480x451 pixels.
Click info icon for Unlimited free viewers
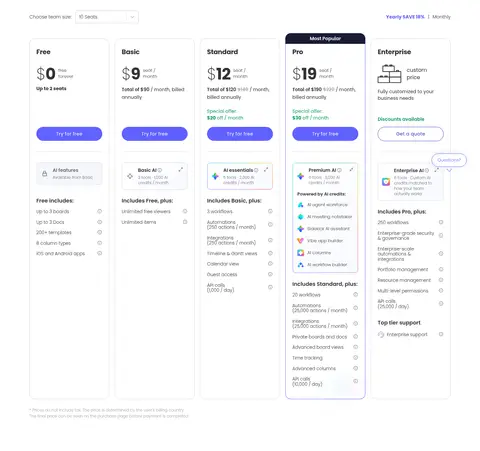(x=185, y=211)
